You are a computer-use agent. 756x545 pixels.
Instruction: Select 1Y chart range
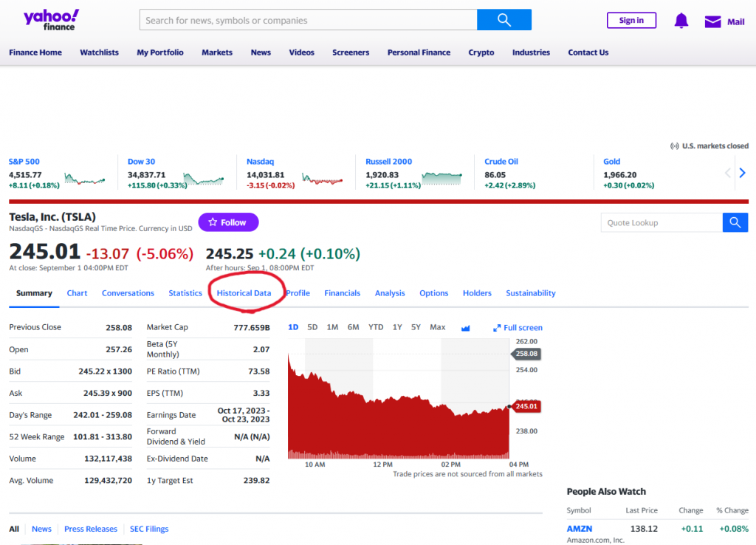(397, 327)
